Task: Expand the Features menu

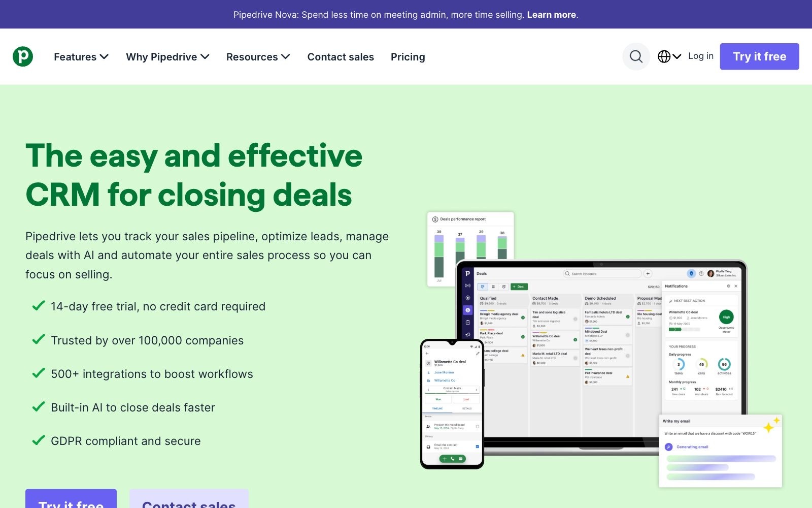Action: tap(81, 57)
